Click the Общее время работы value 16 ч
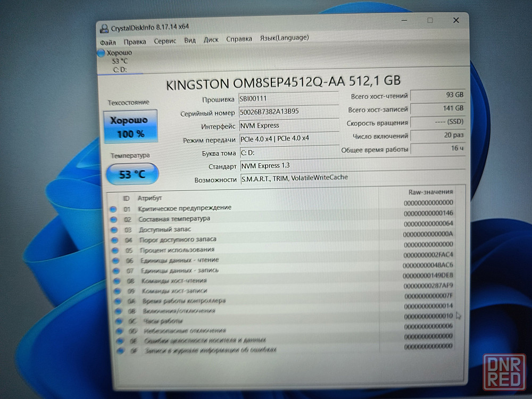Image resolution: width=532 pixels, height=399 pixels. pos(438,148)
